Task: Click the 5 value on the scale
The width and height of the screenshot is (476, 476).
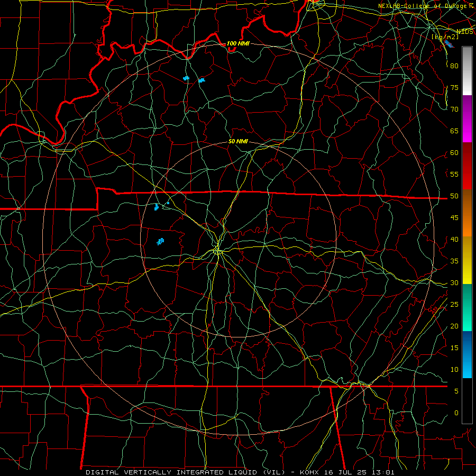Action: (x=456, y=391)
